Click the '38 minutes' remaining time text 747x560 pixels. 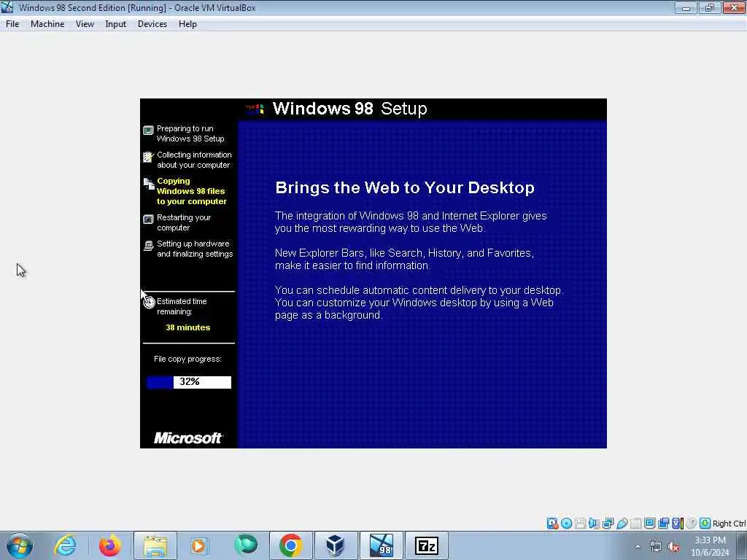click(x=187, y=327)
